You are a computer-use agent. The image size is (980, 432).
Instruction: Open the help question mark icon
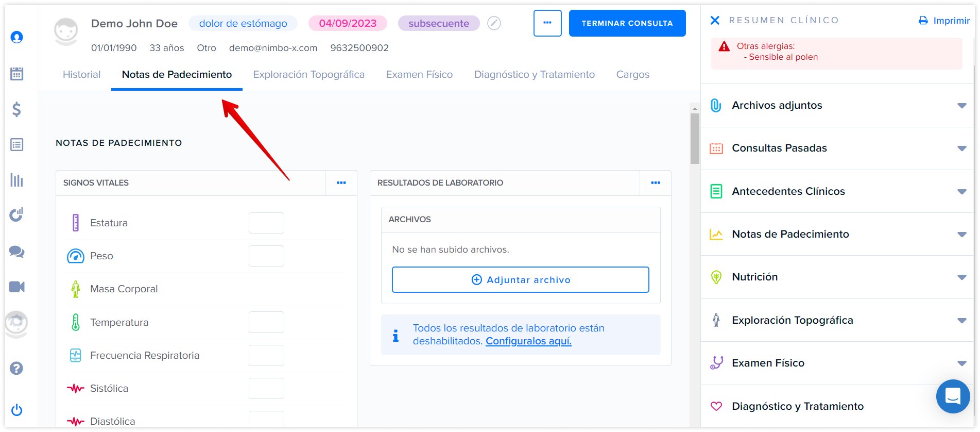(16, 368)
